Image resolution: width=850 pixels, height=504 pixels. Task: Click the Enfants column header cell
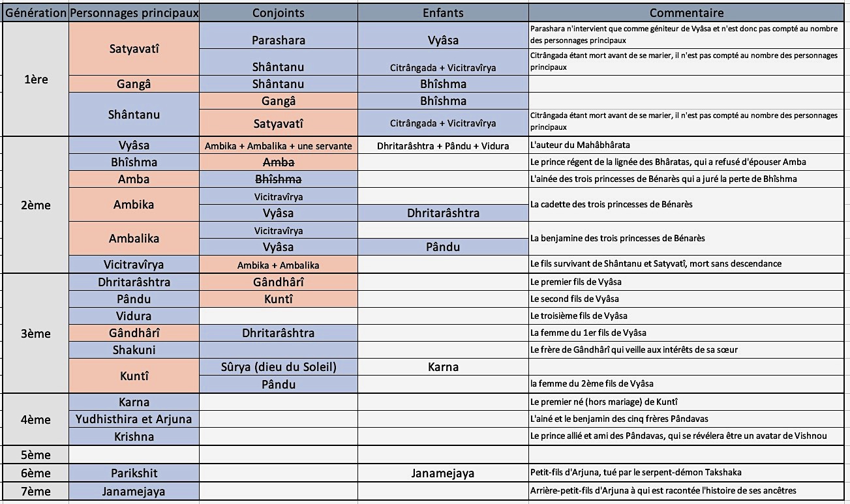click(443, 12)
